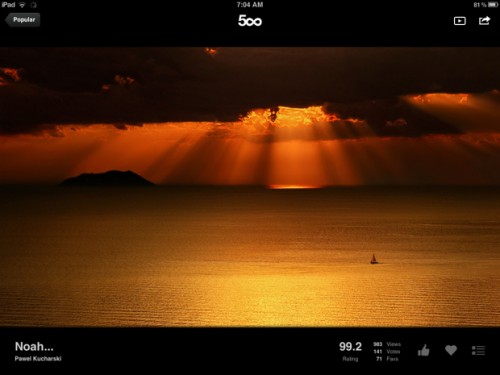Open the share arrow icon
500x375 pixels.
tap(484, 21)
